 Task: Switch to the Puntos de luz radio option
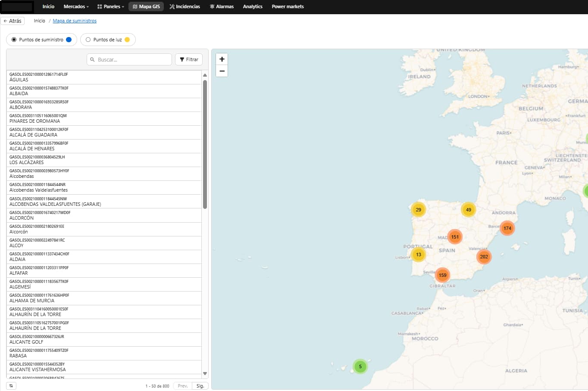point(88,40)
